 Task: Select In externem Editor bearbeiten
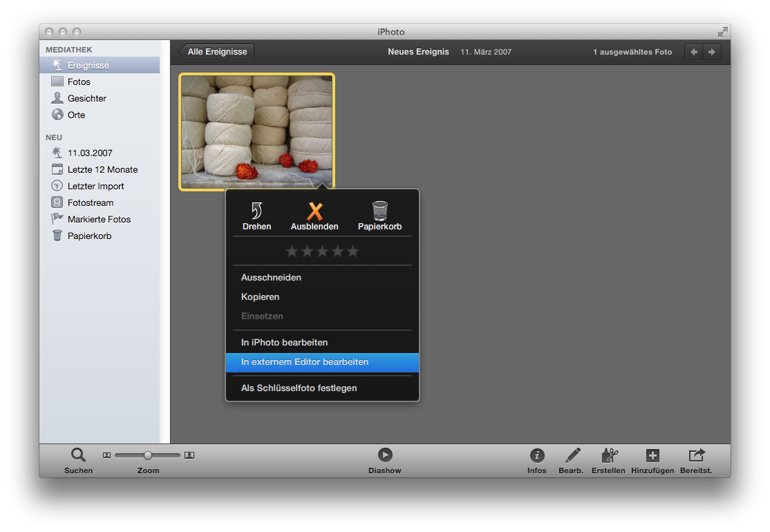tap(305, 362)
